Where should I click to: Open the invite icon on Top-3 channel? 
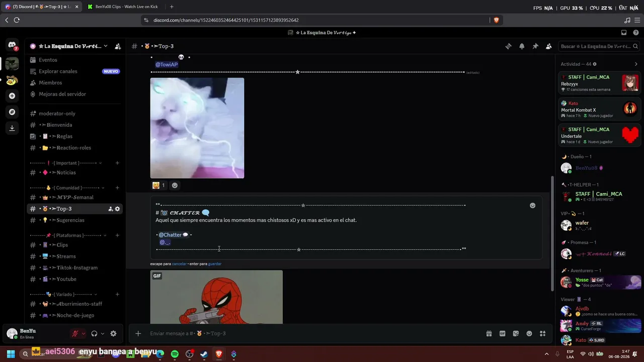click(x=111, y=209)
